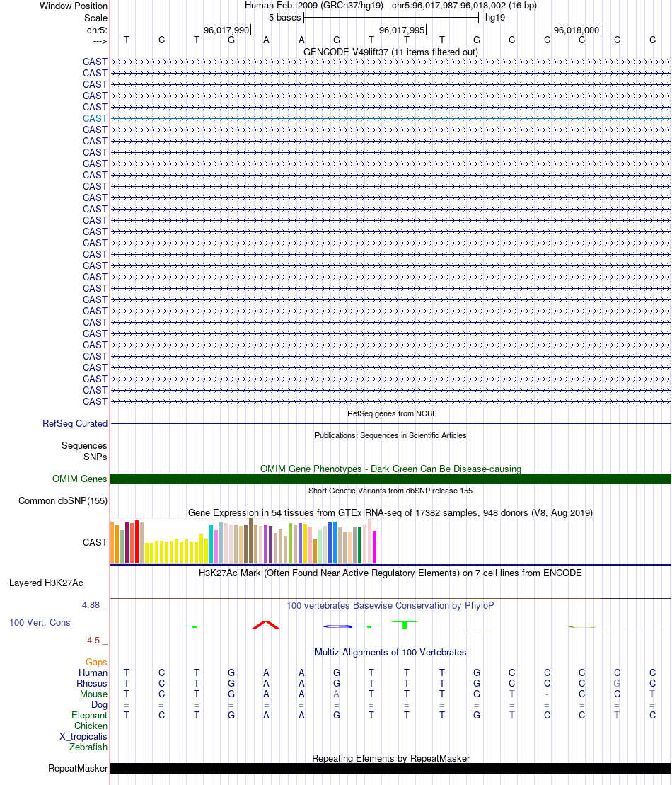The width and height of the screenshot is (672, 785).
Task: Click the 4.88 upper bound of PhyloP
Action: [91, 604]
